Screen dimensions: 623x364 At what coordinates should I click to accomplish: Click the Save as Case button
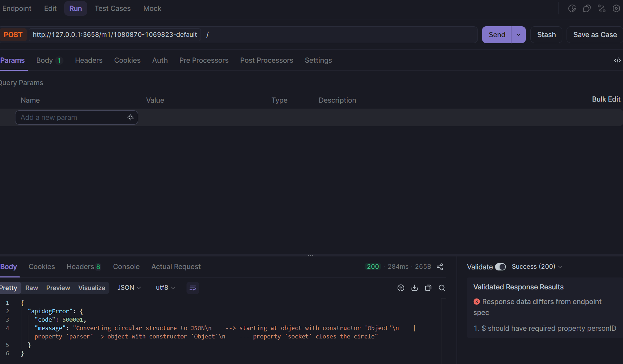coord(595,35)
